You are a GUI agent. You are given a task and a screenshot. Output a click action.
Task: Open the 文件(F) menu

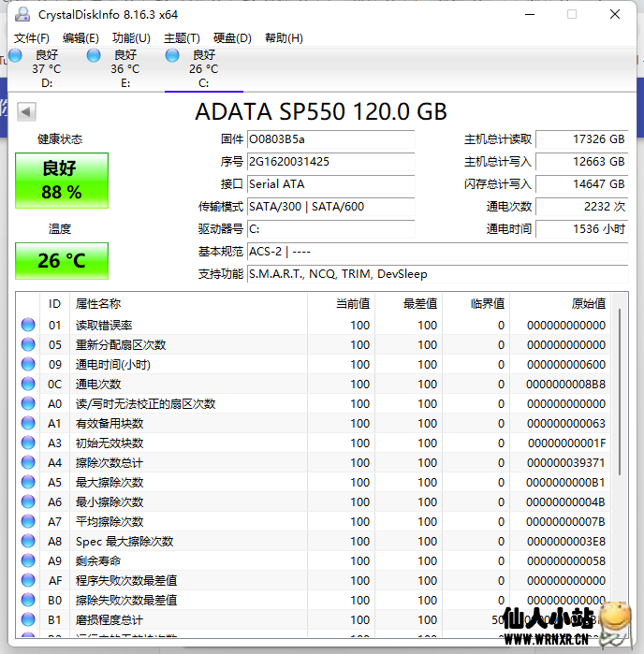click(x=31, y=38)
